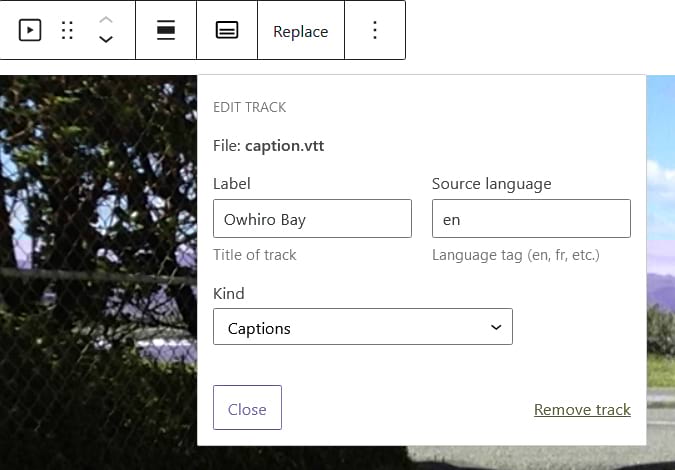This screenshot has height=470, width=675.
Task: Click the 'Kind' caption above the dropdown
Action: [x=229, y=294]
